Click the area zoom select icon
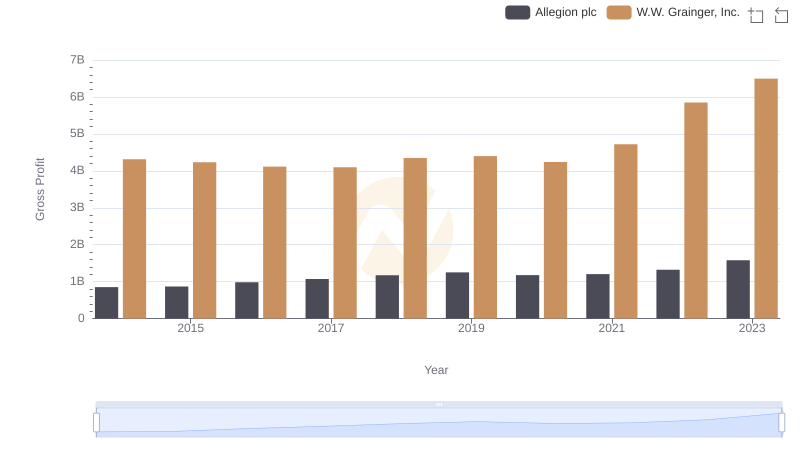The height and width of the screenshot is (461, 800). tap(756, 15)
